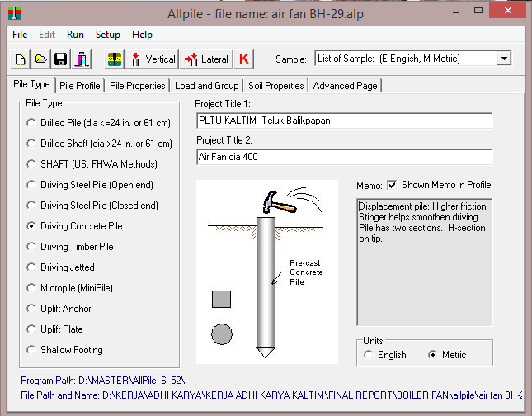The image size is (532, 416).
Task: Click the circular pile cross-section image
Action: click(x=222, y=334)
